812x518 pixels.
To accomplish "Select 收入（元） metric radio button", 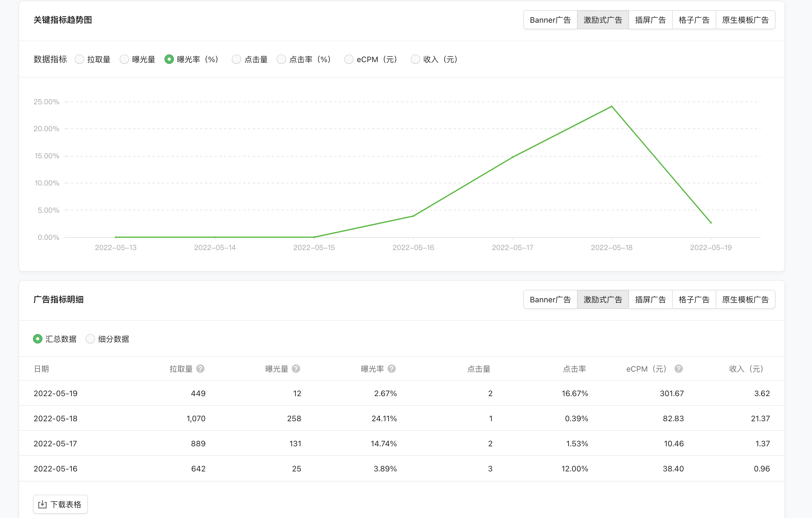I will tap(416, 59).
